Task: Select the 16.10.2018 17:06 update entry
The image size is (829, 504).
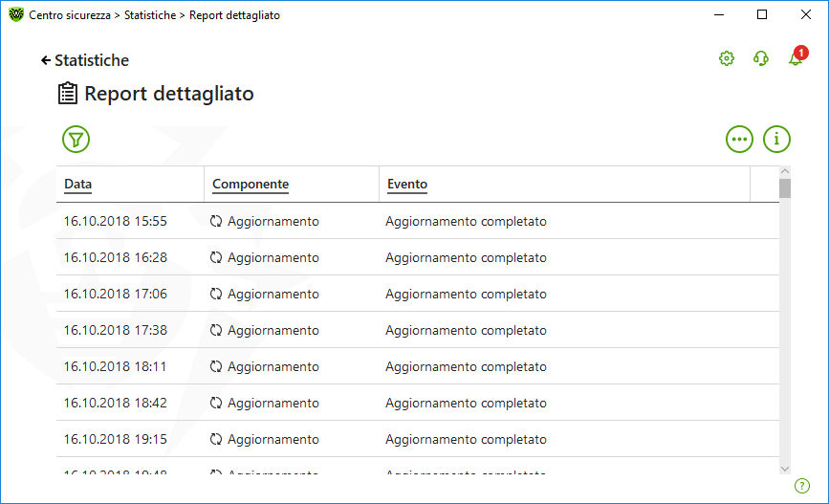Action: point(115,295)
